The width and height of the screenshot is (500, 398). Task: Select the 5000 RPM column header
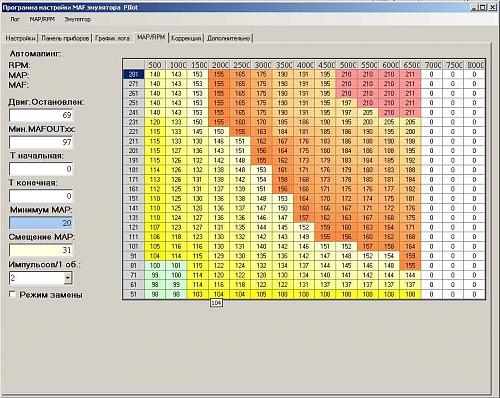pos(347,65)
